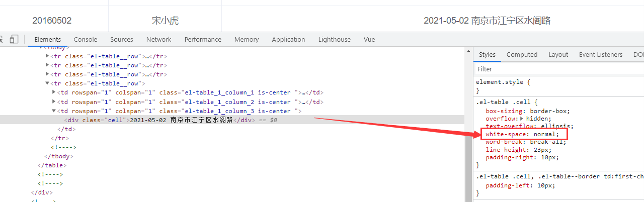Switch to the Computed sidebar tab
Viewport: 644px width, 202px height.
(x=522, y=54)
